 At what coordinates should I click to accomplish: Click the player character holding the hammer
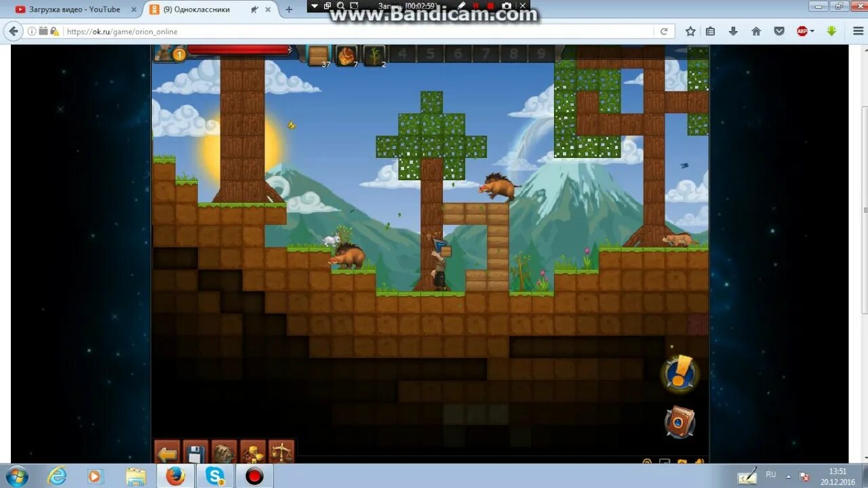coord(439,266)
